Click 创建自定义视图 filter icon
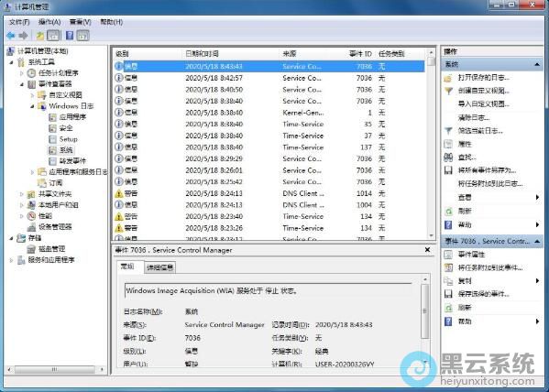 tap(448, 91)
